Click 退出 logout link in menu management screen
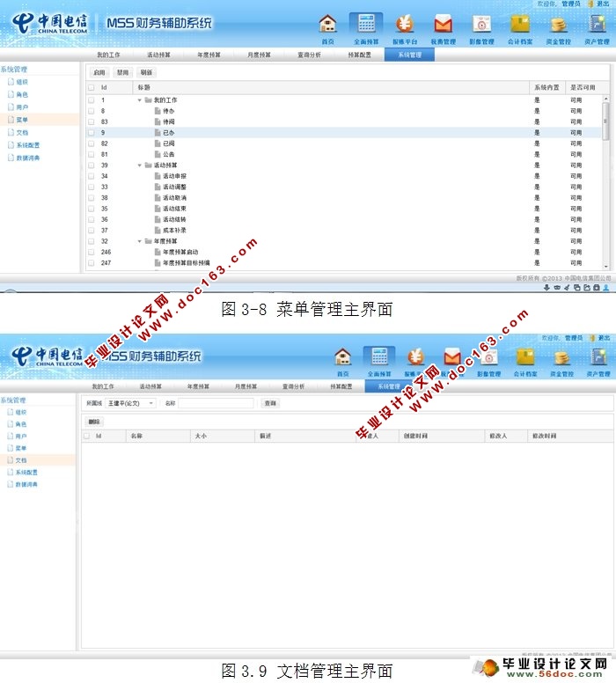This screenshot has height=683, width=616. [603, 4]
